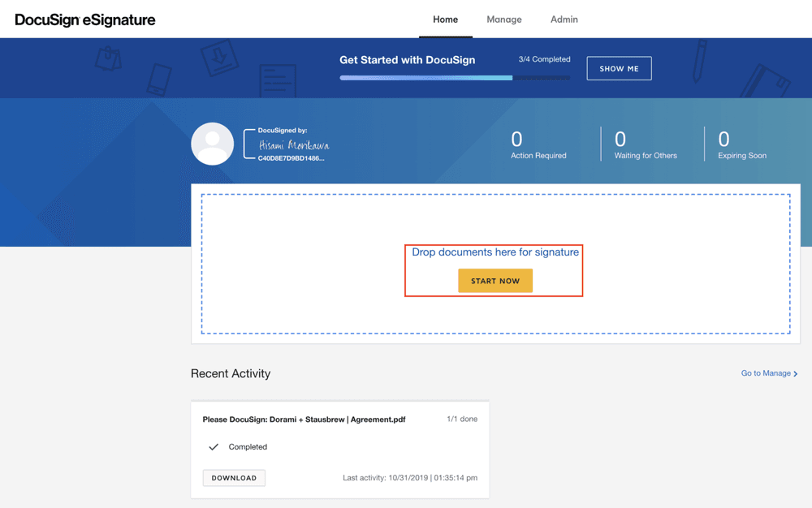Switch to the Home tab

(445, 19)
